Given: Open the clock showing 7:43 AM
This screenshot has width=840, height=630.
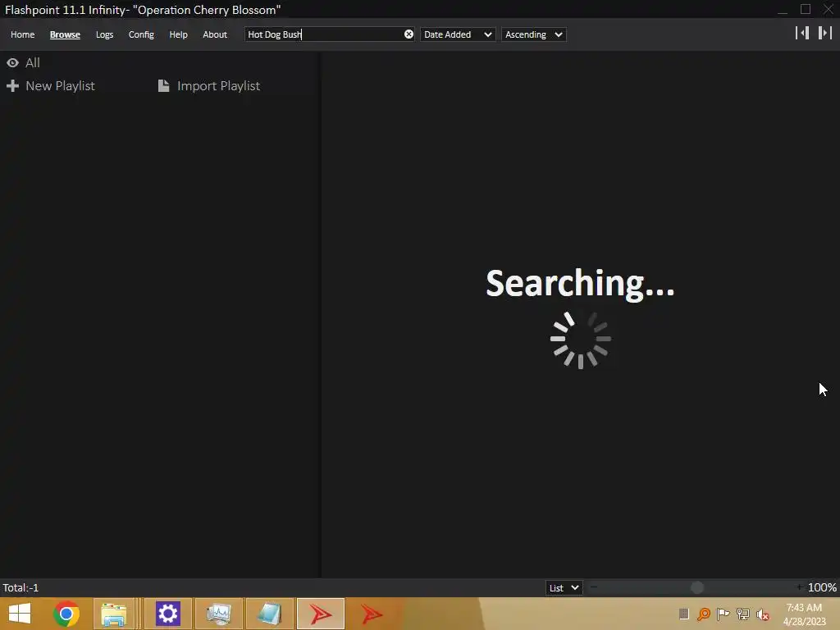Looking at the screenshot, I should click(804, 614).
